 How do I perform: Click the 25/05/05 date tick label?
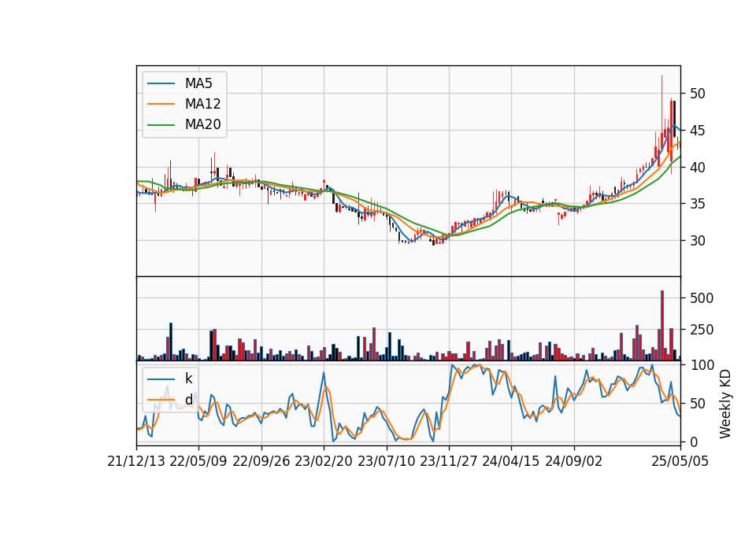[680, 461]
